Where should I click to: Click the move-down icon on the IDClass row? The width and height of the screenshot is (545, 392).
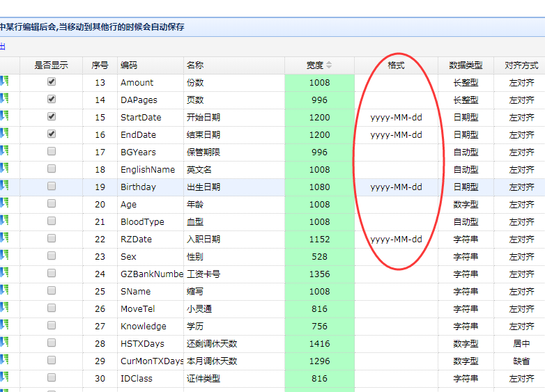[x=4, y=378]
